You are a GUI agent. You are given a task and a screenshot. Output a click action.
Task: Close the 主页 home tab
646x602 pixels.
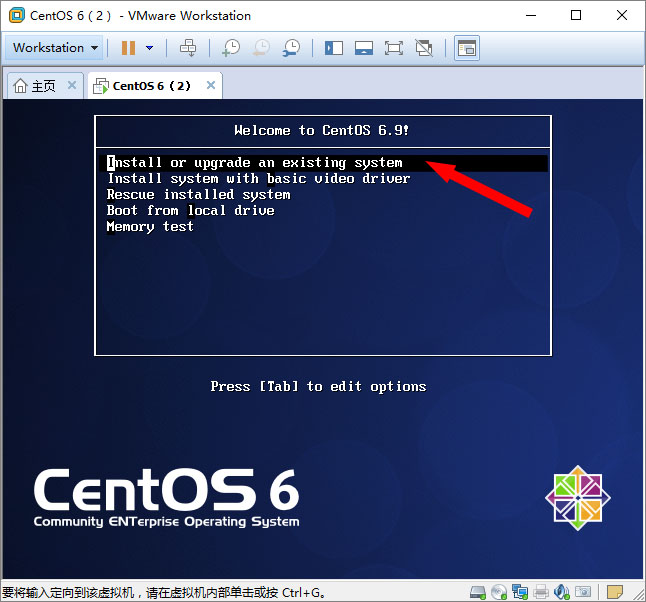(72, 86)
